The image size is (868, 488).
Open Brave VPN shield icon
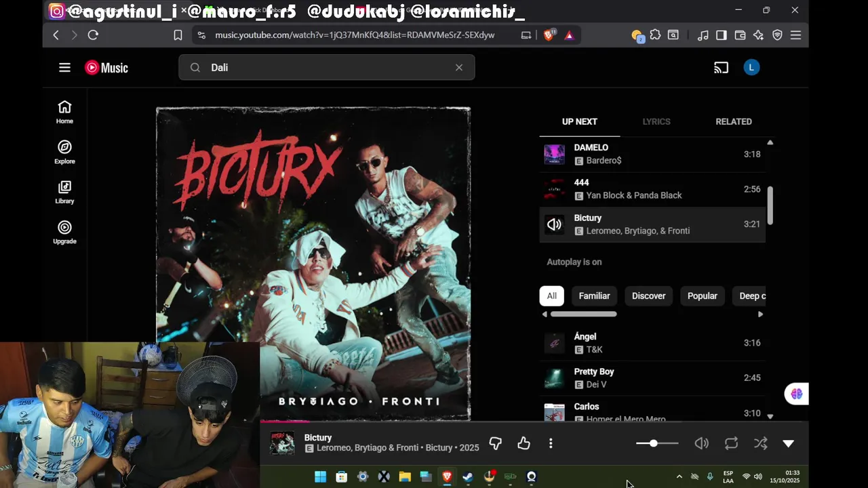(x=777, y=35)
